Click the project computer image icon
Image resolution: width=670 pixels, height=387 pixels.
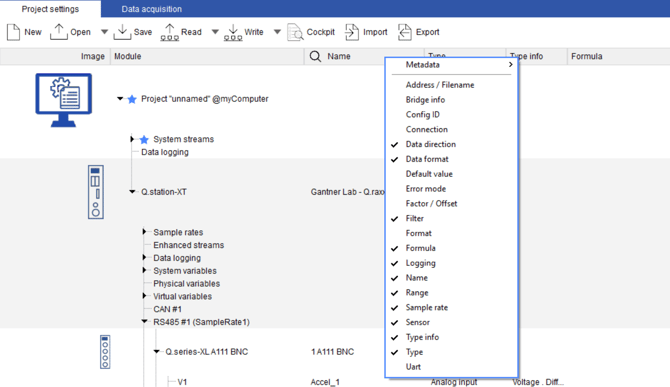pos(64,100)
